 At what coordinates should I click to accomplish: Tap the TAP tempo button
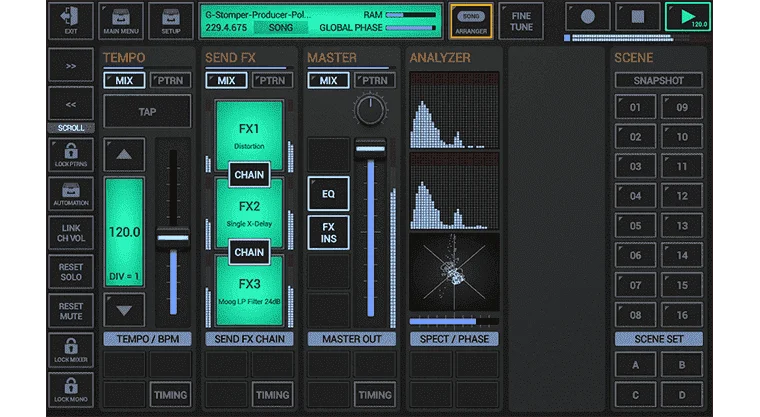pyautogui.click(x=147, y=112)
